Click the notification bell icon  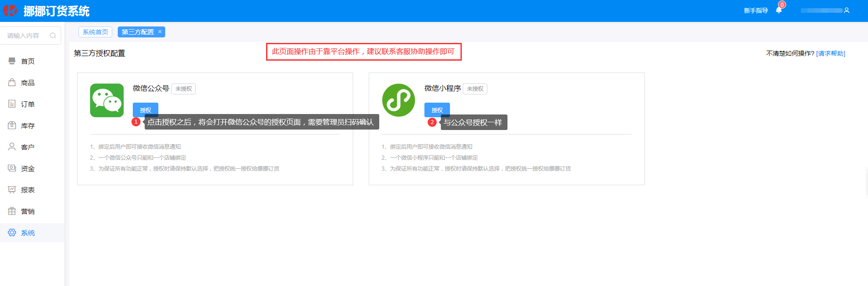tap(779, 10)
